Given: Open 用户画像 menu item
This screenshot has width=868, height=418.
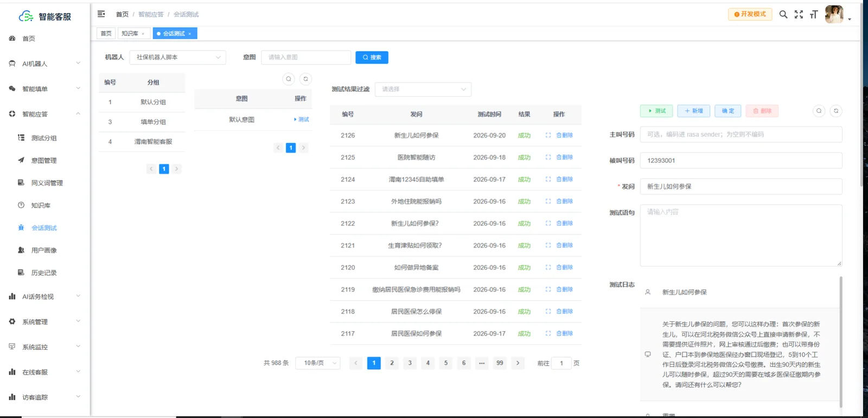Looking at the screenshot, I should tap(45, 250).
